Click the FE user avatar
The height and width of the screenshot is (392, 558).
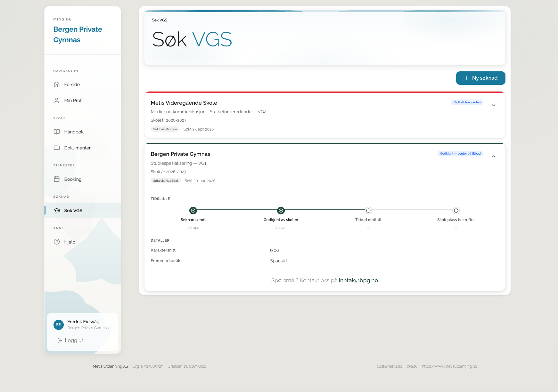pos(59,325)
